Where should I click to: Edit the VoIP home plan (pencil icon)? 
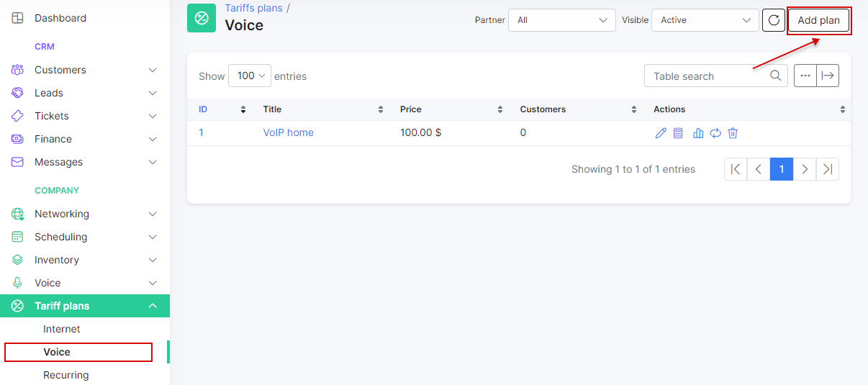(661, 133)
